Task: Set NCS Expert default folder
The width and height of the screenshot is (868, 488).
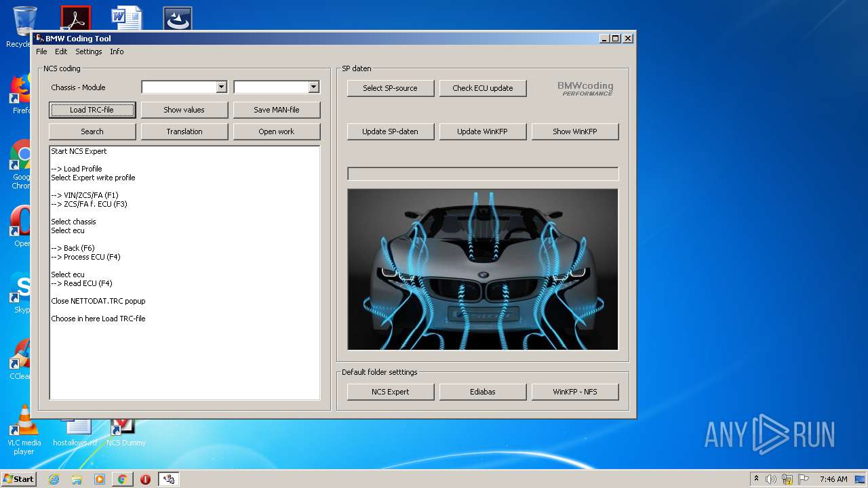Action: [391, 392]
